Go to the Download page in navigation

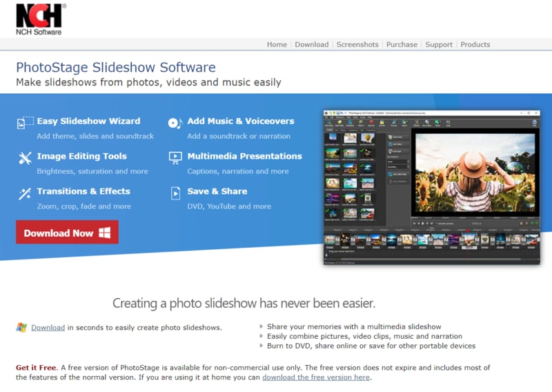coord(312,44)
